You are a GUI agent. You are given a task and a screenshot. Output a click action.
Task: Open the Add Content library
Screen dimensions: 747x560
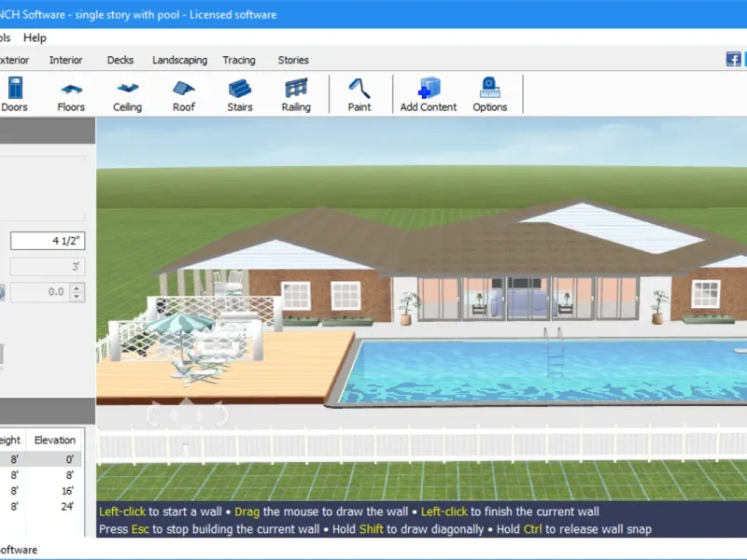tap(429, 94)
